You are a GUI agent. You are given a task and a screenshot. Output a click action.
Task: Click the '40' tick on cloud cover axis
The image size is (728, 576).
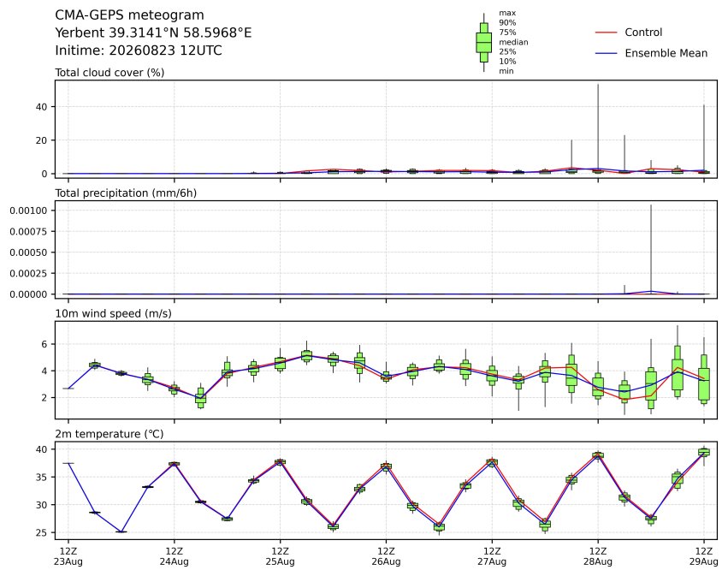pyautogui.click(x=42, y=107)
